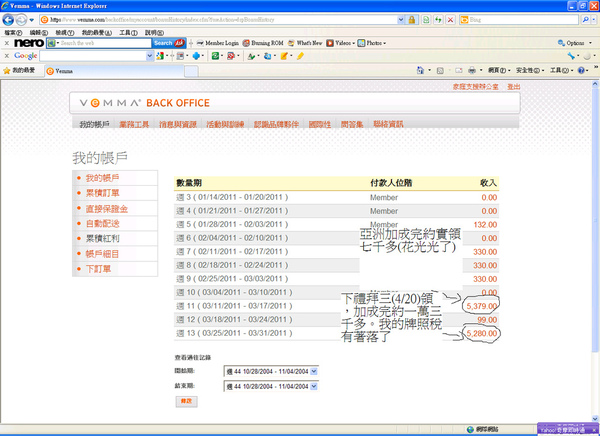This screenshot has width=600, height=436.
Task: Open the 說明(H) menu
Action: (154, 33)
